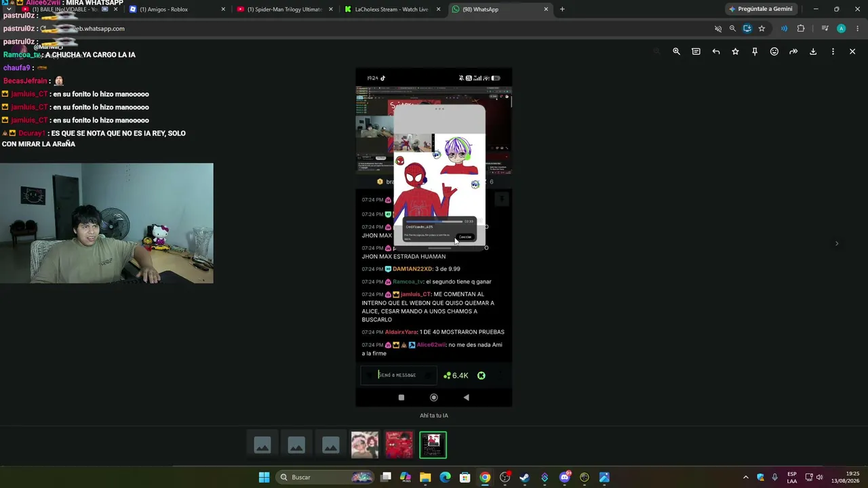Open the ESP LAA language switcher
868x488 pixels.
(792, 477)
